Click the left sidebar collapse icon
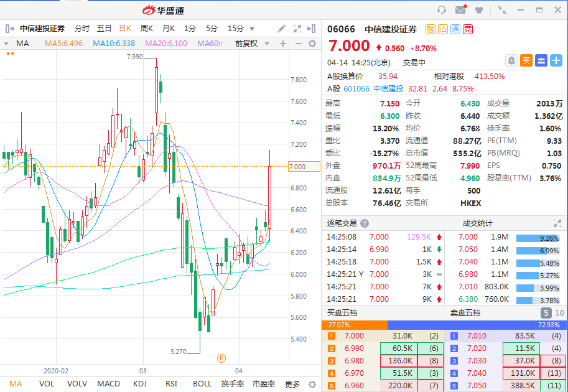Viewport: 568px width, 392px height. tap(10, 29)
